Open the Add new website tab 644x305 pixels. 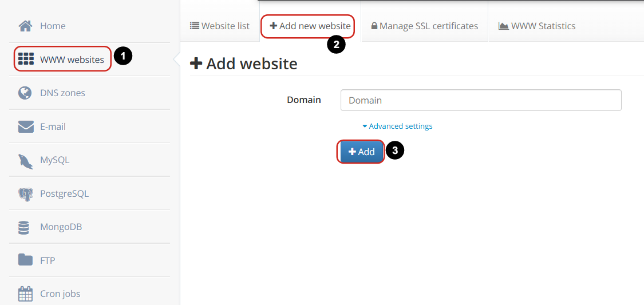click(310, 26)
